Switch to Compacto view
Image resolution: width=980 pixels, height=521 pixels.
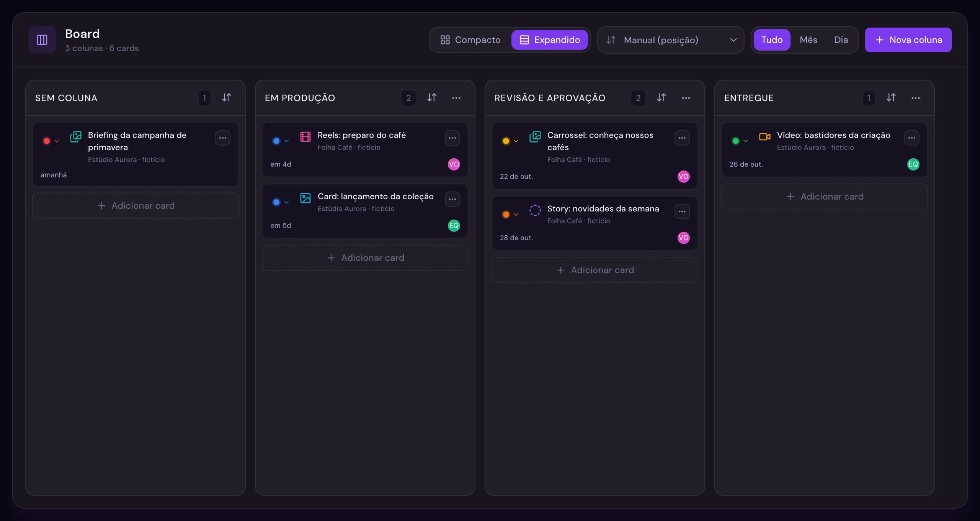[x=470, y=40]
